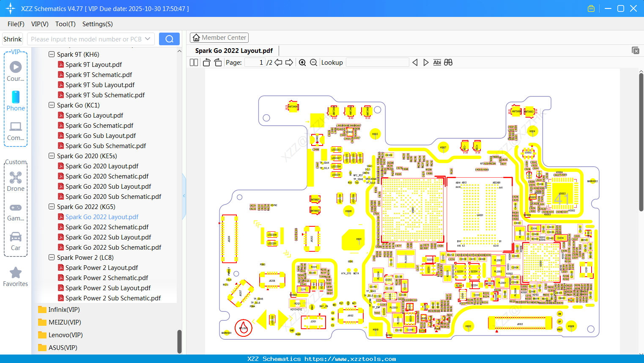
Task: Select the zoom out magnifier tool
Action: point(313,62)
